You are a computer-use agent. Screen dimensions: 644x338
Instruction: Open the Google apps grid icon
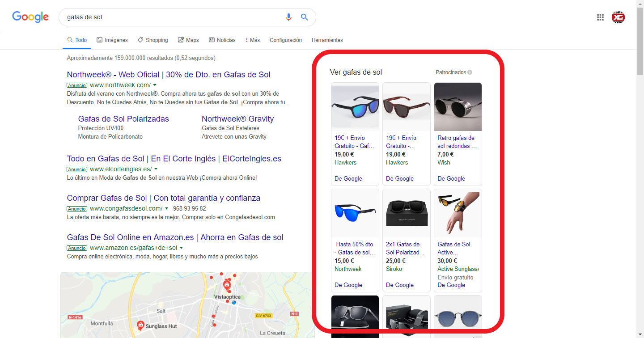pos(600,17)
